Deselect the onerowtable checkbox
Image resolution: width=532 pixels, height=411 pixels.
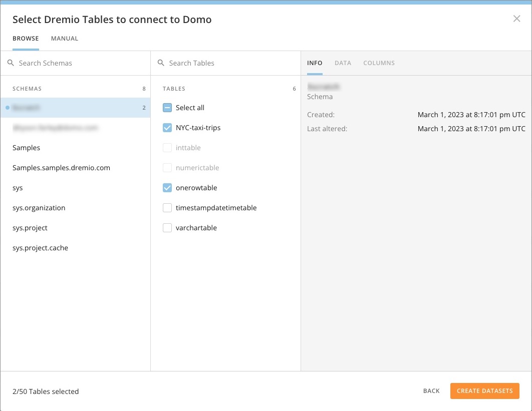tap(167, 188)
